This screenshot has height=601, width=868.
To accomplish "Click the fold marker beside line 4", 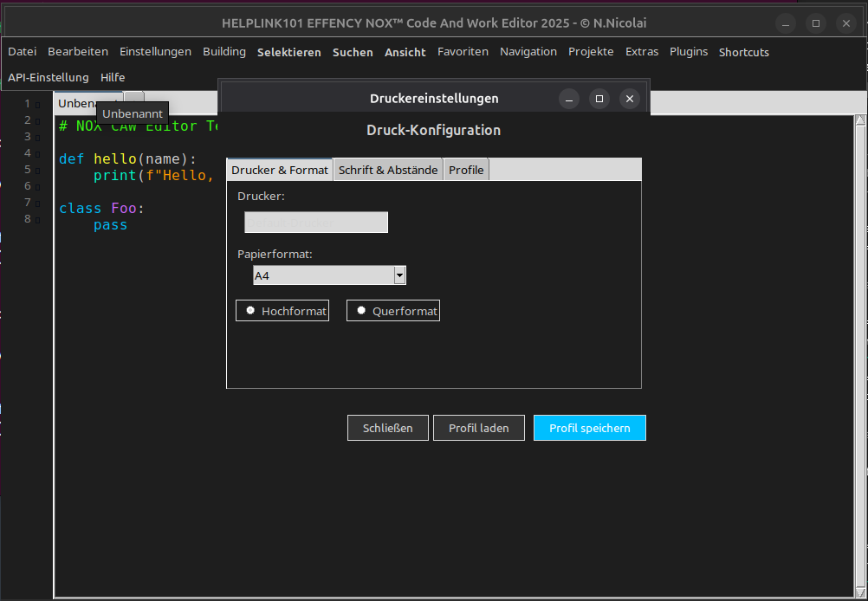I will 36,153.
